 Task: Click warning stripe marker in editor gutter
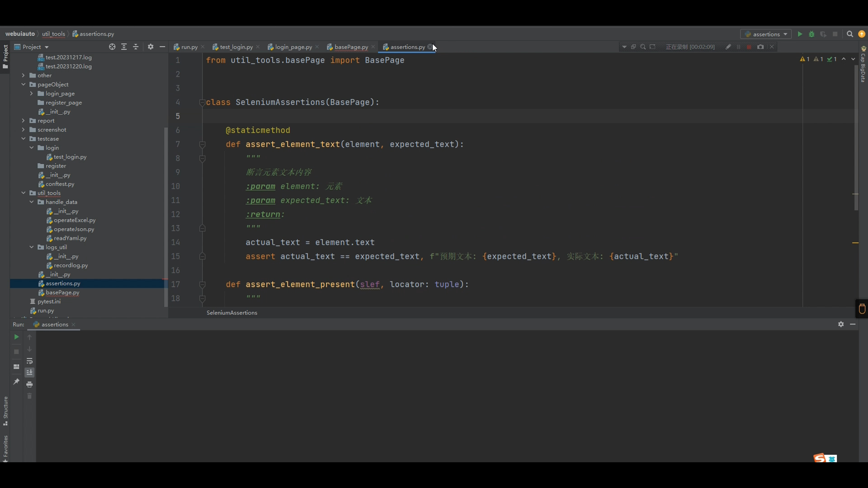tap(855, 243)
